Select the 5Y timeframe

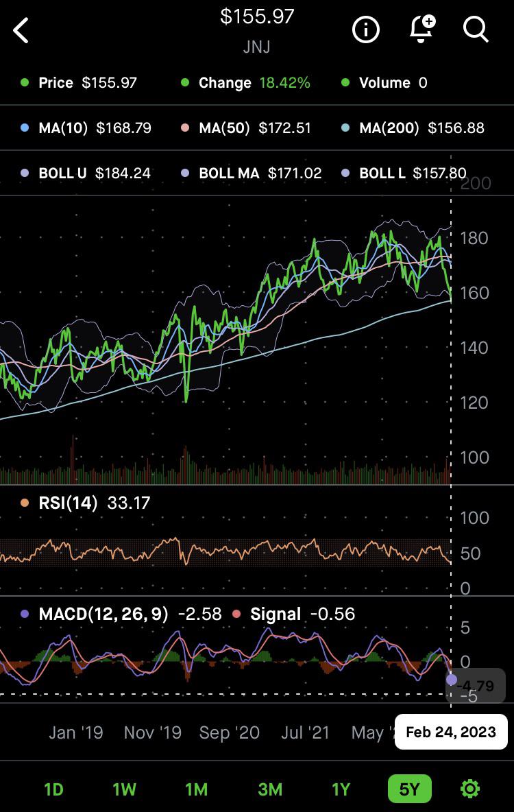(409, 789)
